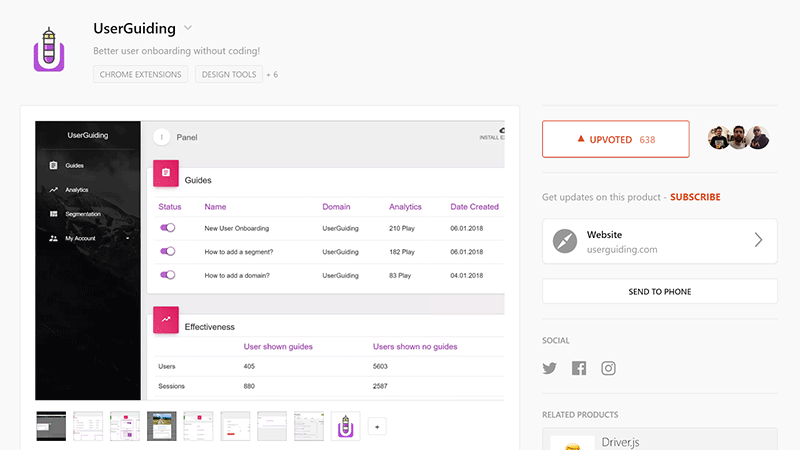Click the Date Created column header

474,207
